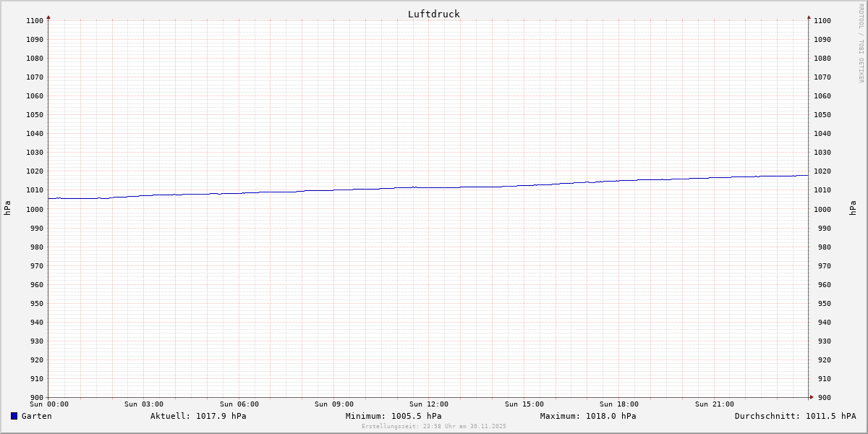Select the Luftdruck chart title
Viewport: 868px width, 434px height.
point(433,14)
